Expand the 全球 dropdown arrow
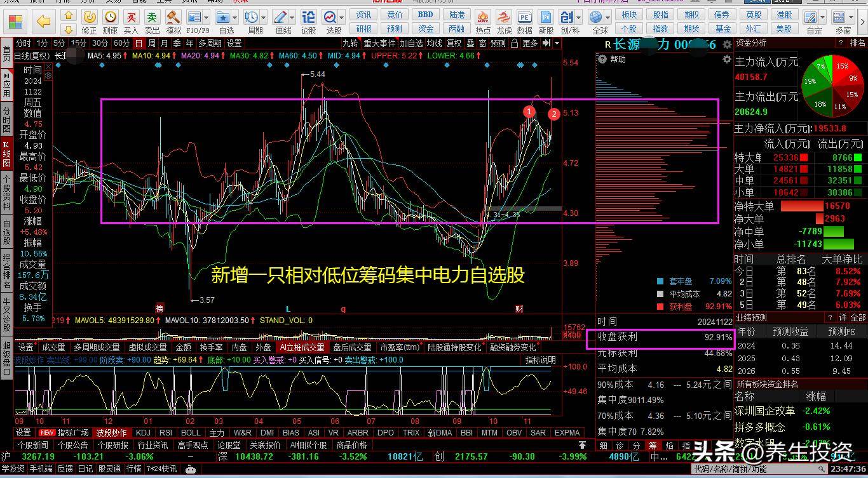The width and height of the screenshot is (868, 478). coord(609,17)
